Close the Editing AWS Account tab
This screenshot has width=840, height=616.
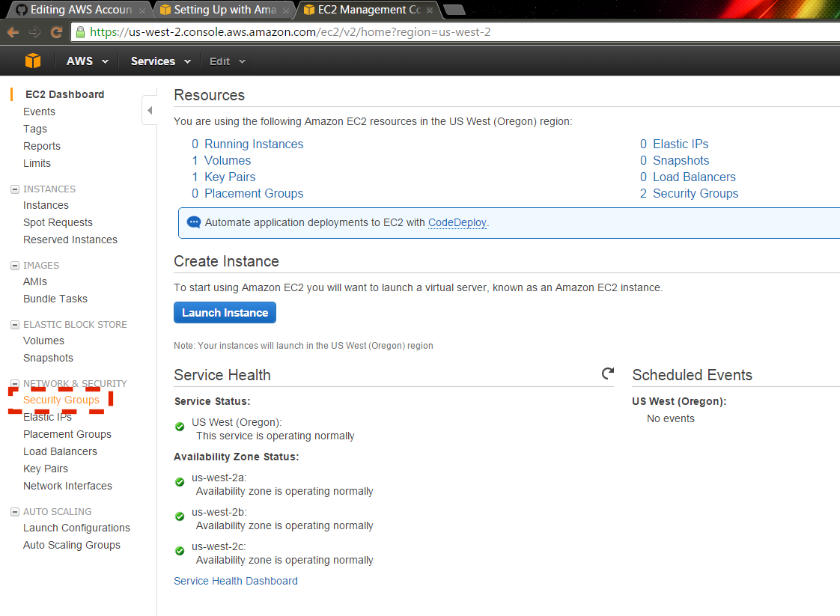(142, 10)
